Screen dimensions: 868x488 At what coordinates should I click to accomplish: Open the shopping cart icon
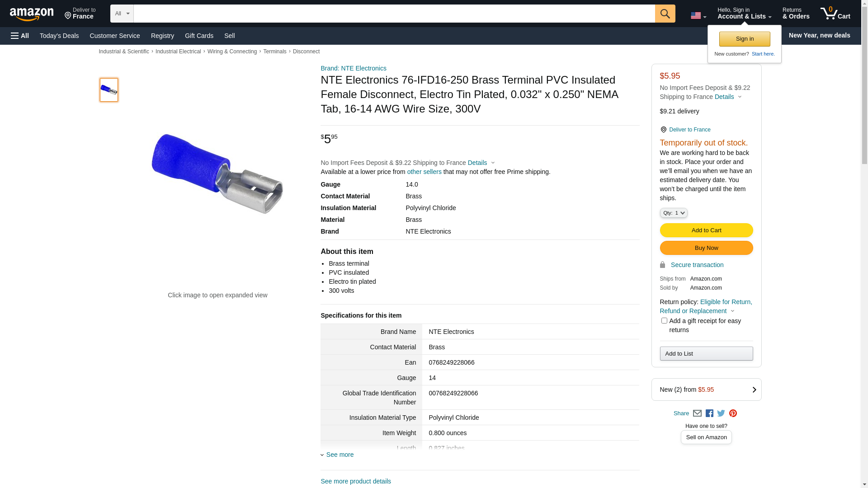pyautogui.click(x=835, y=14)
